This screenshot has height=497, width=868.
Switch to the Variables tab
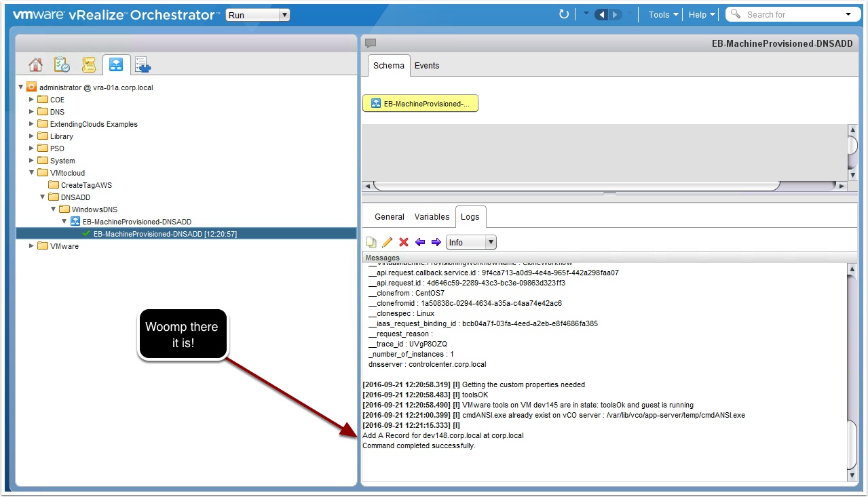(432, 217)
